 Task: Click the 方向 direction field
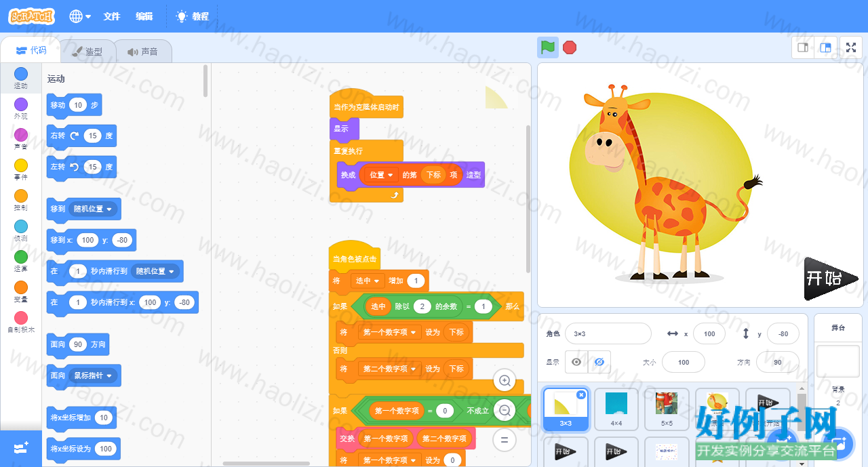(x=777, y=362)
